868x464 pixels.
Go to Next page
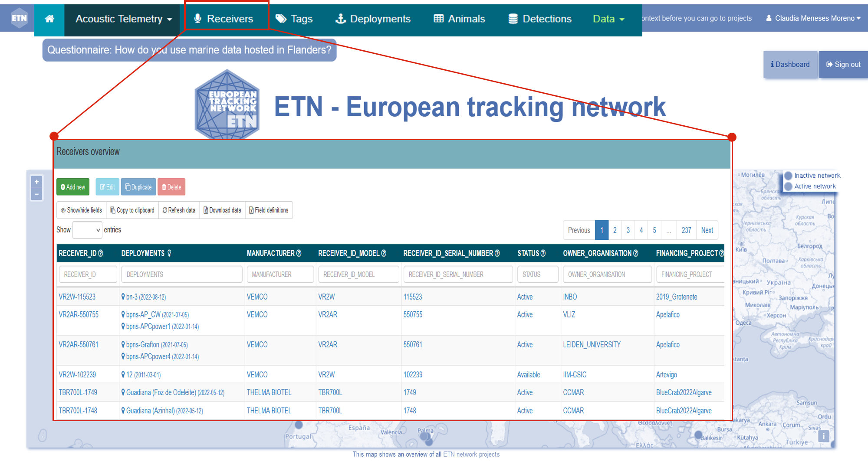[x=707, y=230]
